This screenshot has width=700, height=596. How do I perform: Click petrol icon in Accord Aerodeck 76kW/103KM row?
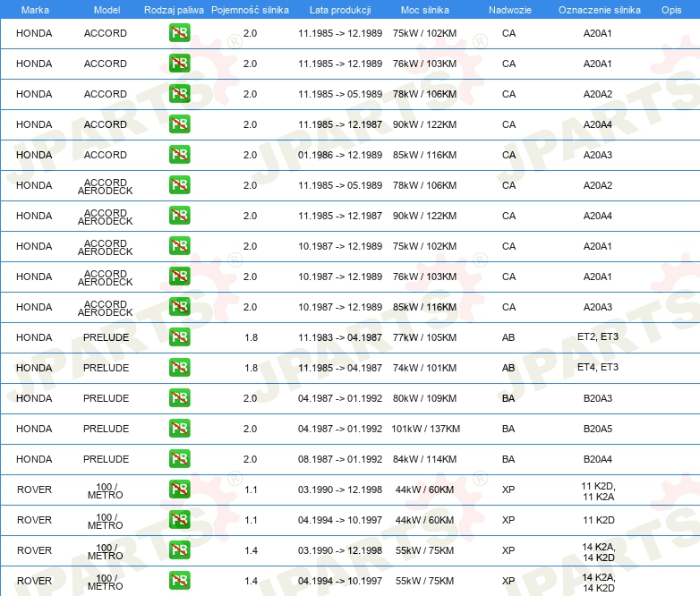(179, 276)
